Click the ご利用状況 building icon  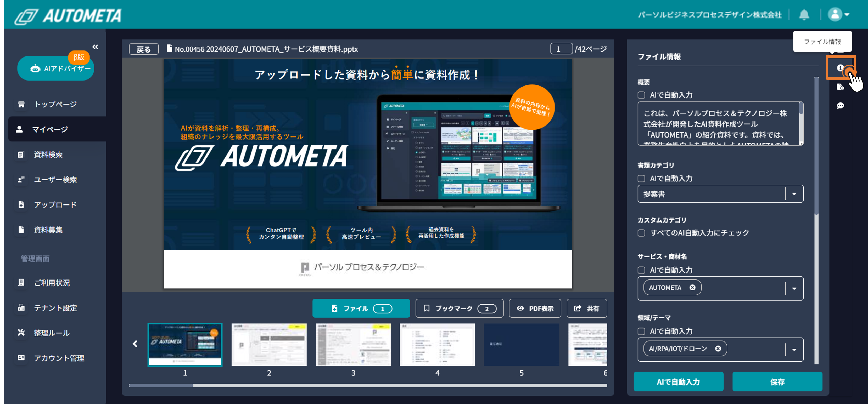tap(21, 282)
